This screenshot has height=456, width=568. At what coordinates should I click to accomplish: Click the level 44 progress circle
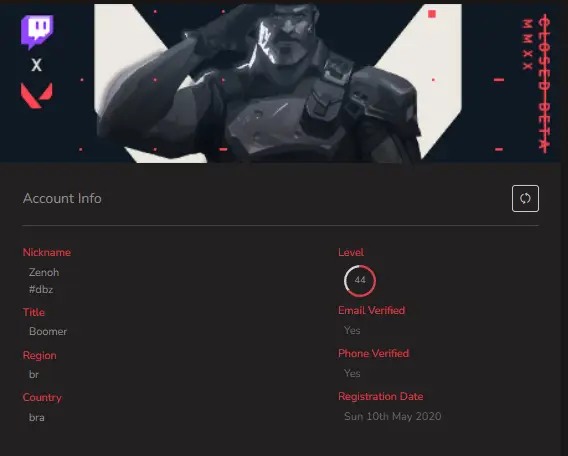pos(360,281)
